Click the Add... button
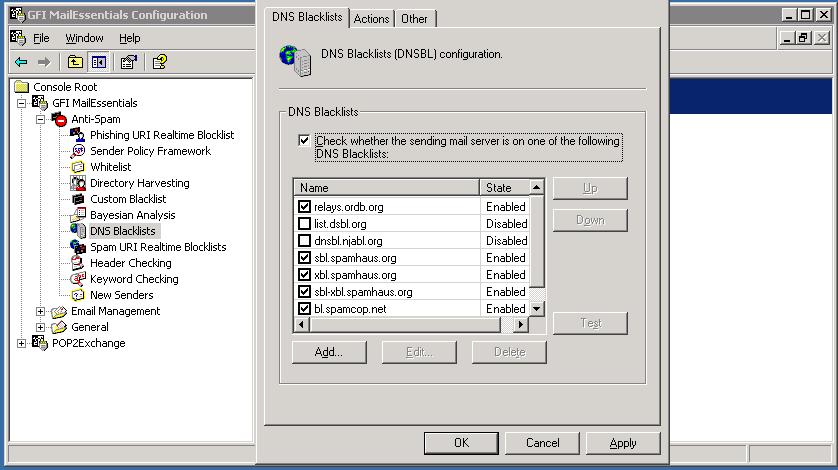The width and height of the screenshot is (838, 470). (x=329, y=352)
